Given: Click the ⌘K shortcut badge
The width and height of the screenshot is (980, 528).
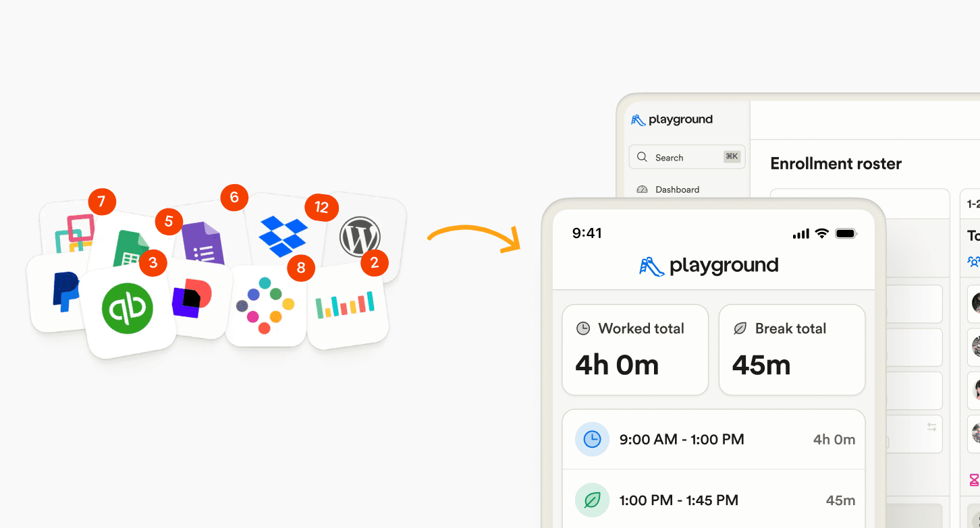Looking at the screenshot, I should [732, 156].
